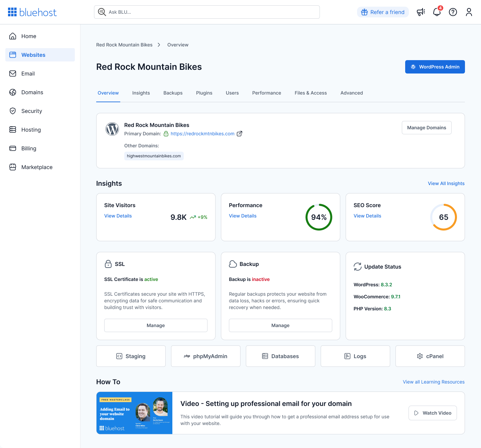Screen dimensions: 481x448
Task: Click the 94% performance score ring
Action: click(x=319, y=217)
